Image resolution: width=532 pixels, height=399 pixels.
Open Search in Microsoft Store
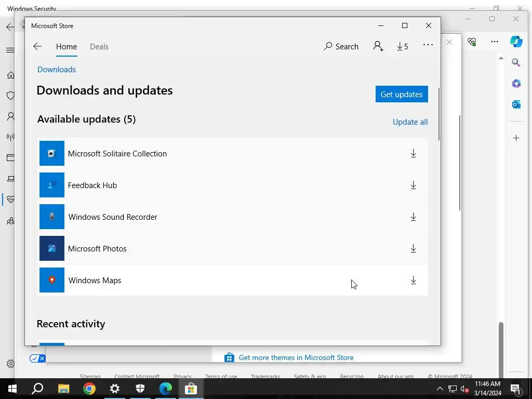click(341, 46)
